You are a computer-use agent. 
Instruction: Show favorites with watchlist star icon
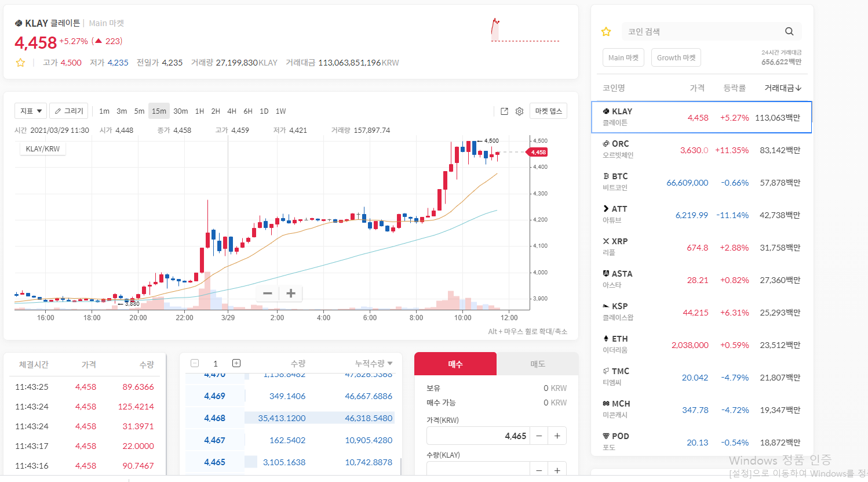click(606, 31)
